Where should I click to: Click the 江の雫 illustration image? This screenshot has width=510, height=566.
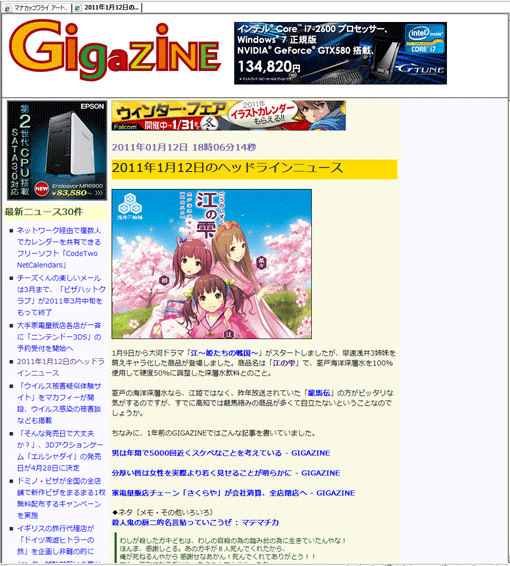click(x=212, y=264)
